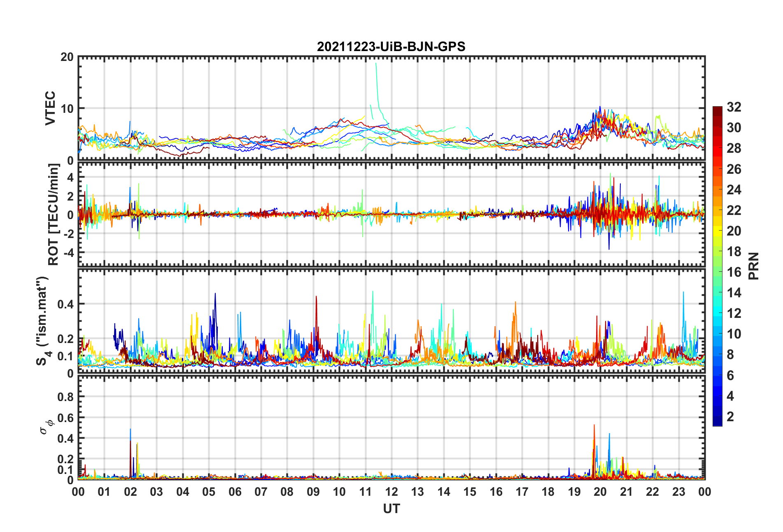
Task: Click the "20" tick on the VTEC axis
Action: [67, 57]
